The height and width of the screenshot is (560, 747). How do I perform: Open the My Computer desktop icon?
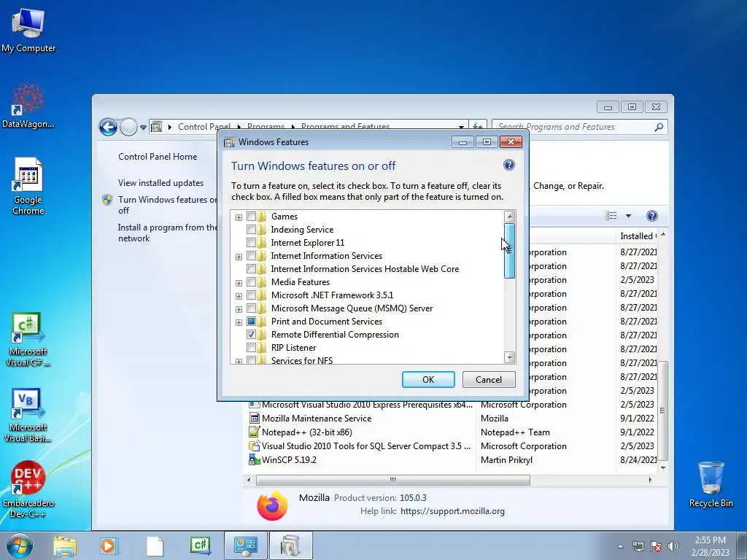[x=28, y=31]
